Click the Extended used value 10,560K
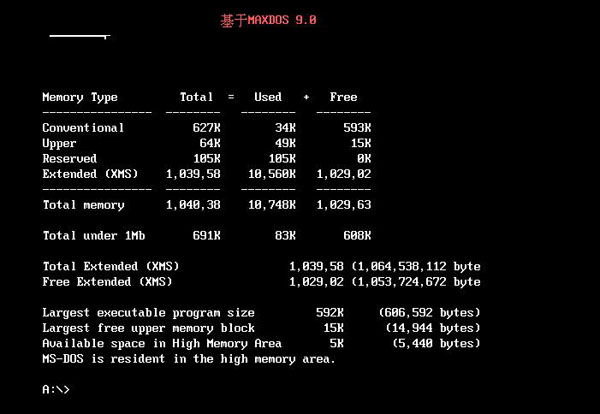The width and height of the screenshot is (600, 414). click(x=272, y=174)
